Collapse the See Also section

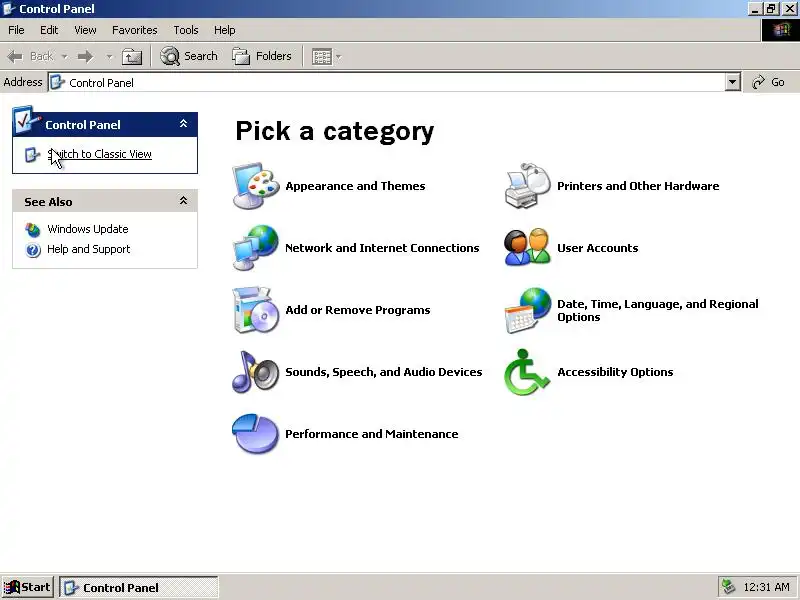[x=183, y=201]
